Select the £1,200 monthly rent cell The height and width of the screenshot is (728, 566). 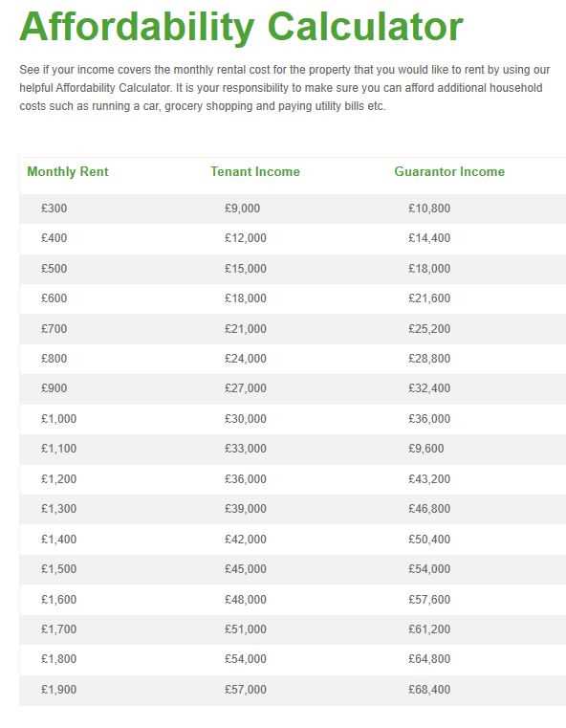58,479
